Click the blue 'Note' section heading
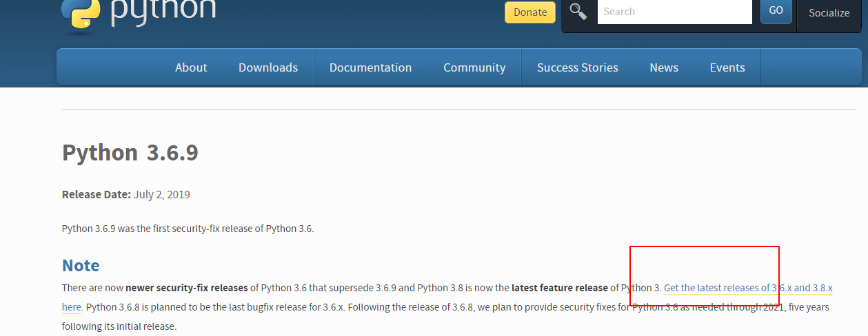Image resolution: width=868 pixels, height=336 pixels. [81, 265]
